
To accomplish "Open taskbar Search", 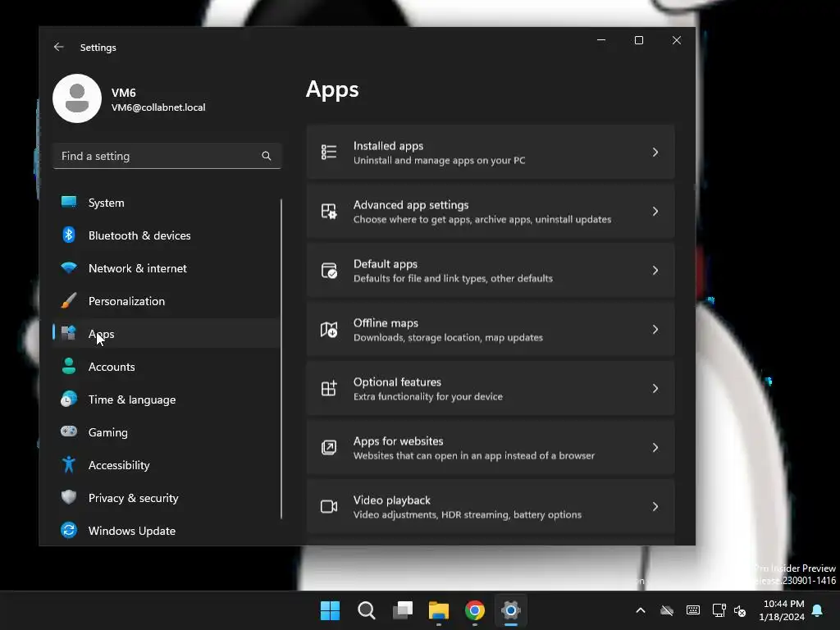I will [x=367, y=610].
